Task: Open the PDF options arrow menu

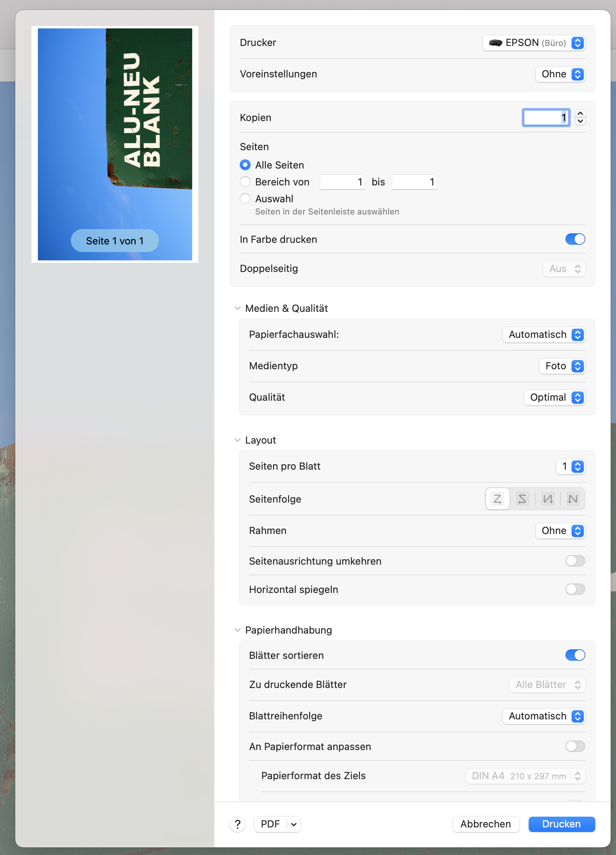Action: pyautogui.click(x=294, y=824)
